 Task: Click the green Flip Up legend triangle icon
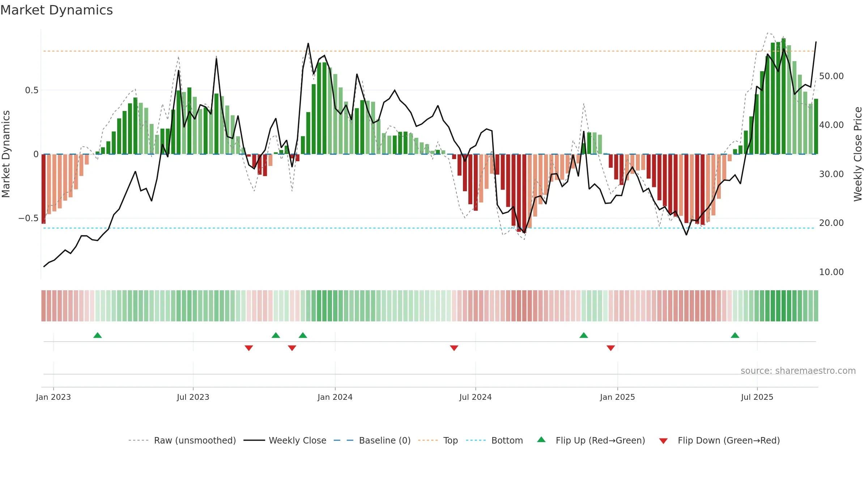pyautogui.click(x=541, y=440)
